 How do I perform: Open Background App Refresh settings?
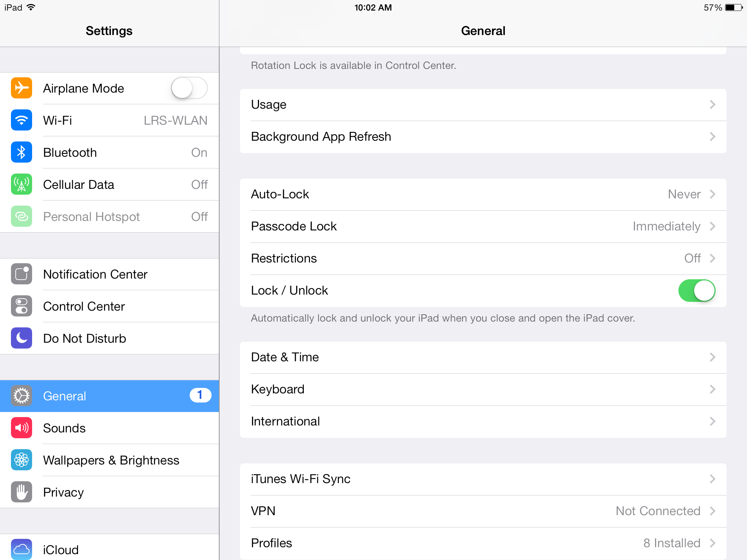click(x=483, y=137)
